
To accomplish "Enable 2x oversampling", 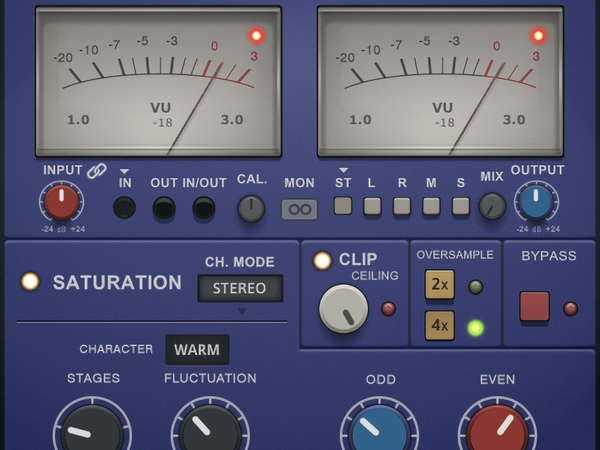I will (x=439, y=286).
